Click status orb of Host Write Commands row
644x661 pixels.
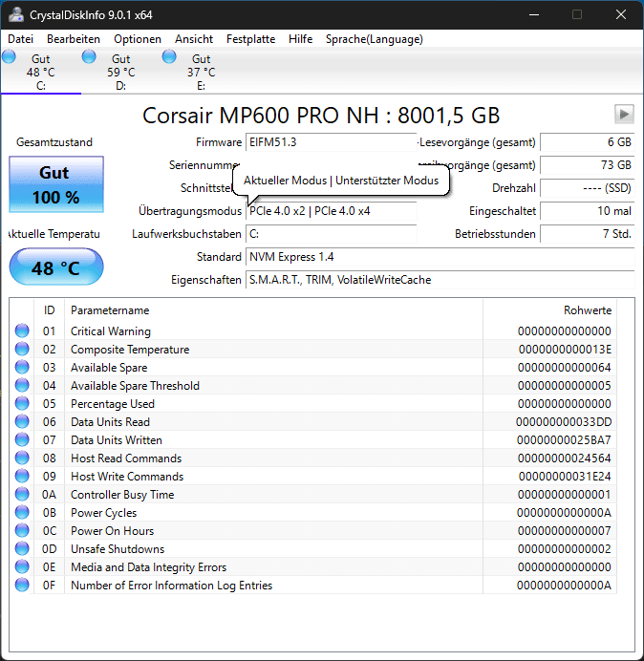(x=22, y=476)
